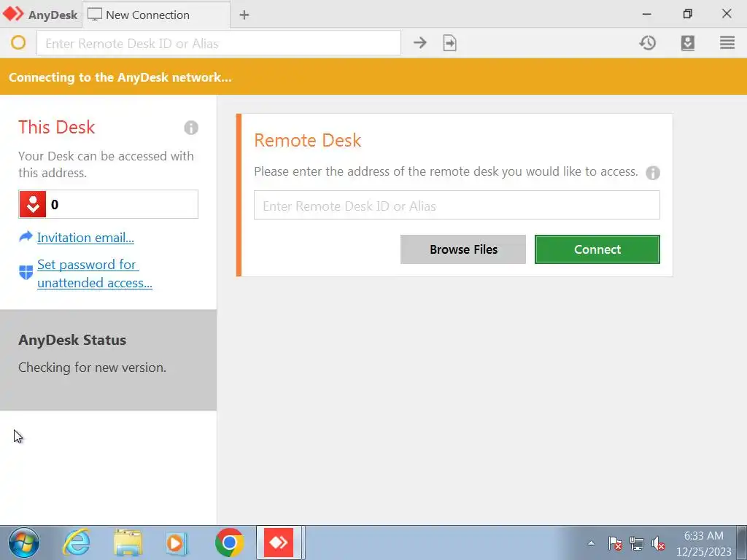
Task: Click the info icon in Remote Desk panel
Action: [653, 172]
